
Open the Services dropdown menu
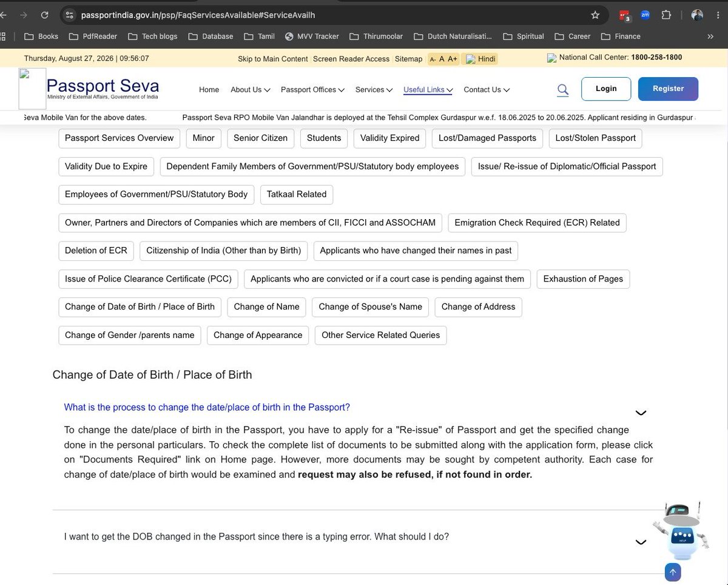pyautogui.click(x=374, y=90)
